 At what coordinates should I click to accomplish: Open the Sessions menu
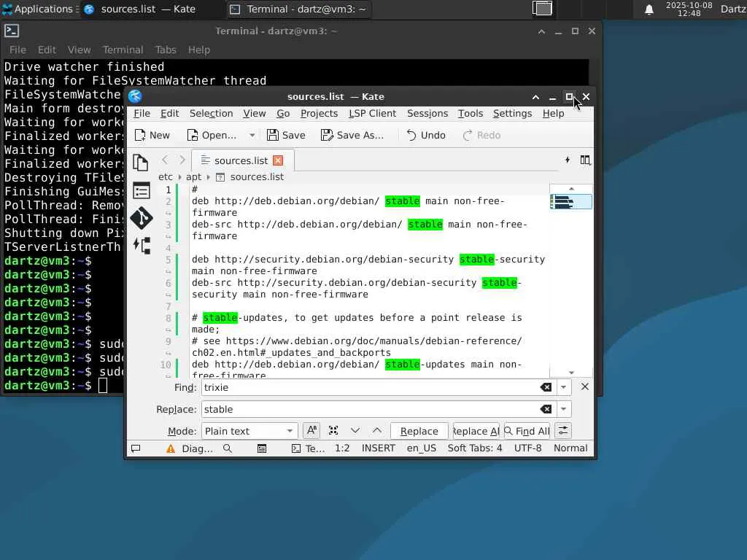(x=427, y=113)
